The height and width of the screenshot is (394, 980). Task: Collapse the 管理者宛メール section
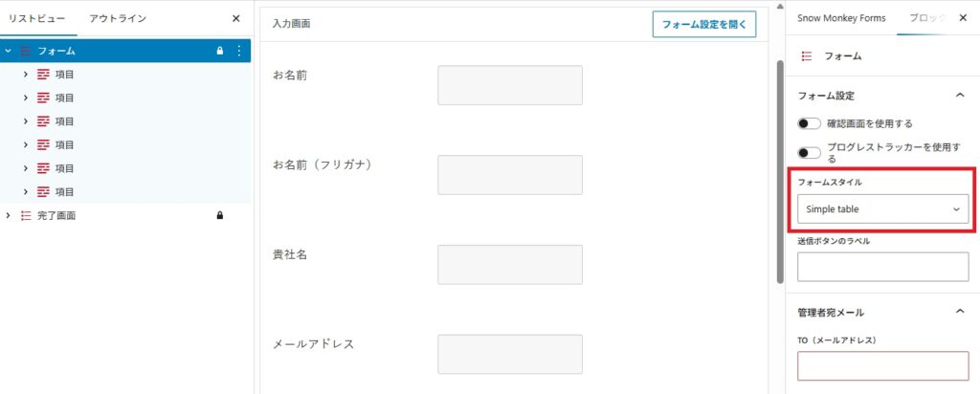click(x=959, y=312)
